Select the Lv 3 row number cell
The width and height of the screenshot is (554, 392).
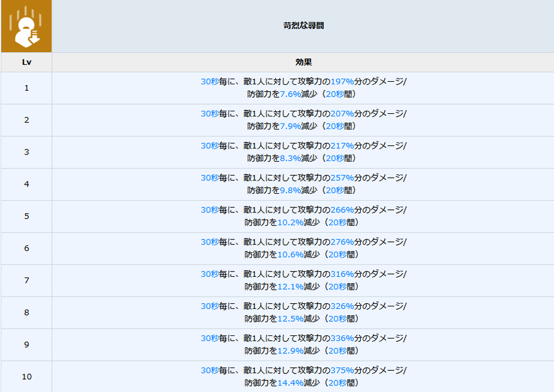tap(26, 152)
